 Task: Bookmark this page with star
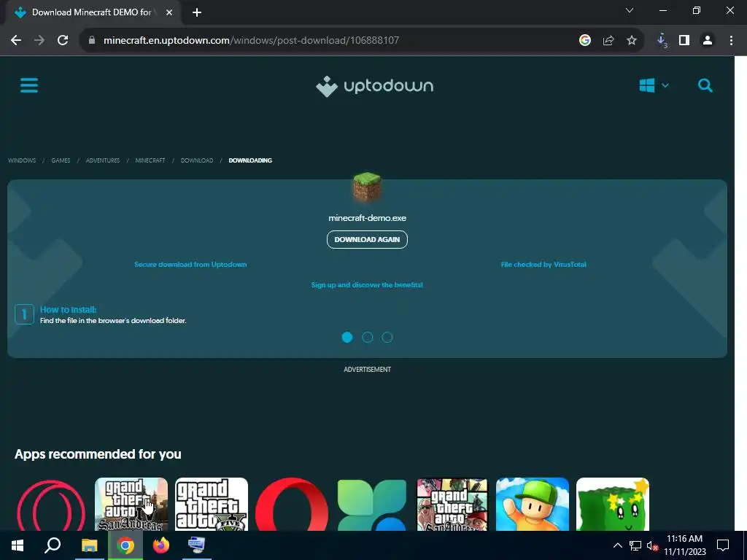click(x=632, y=41)
